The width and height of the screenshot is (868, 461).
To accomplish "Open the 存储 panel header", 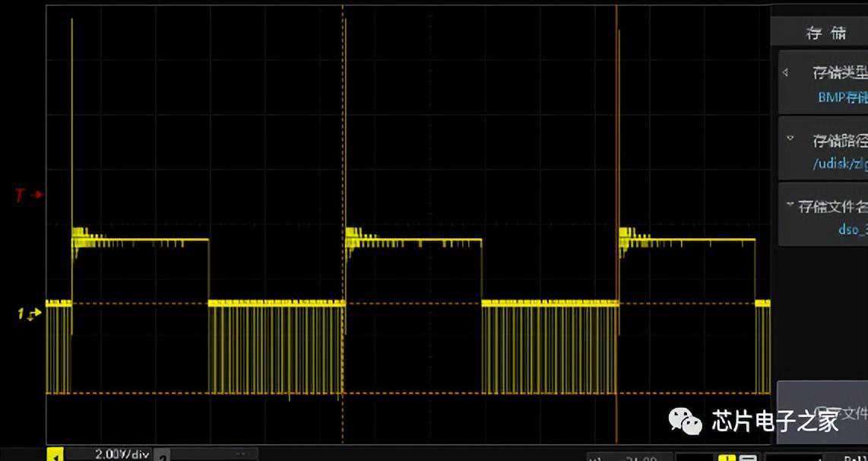I will click(x=825, y=33).
